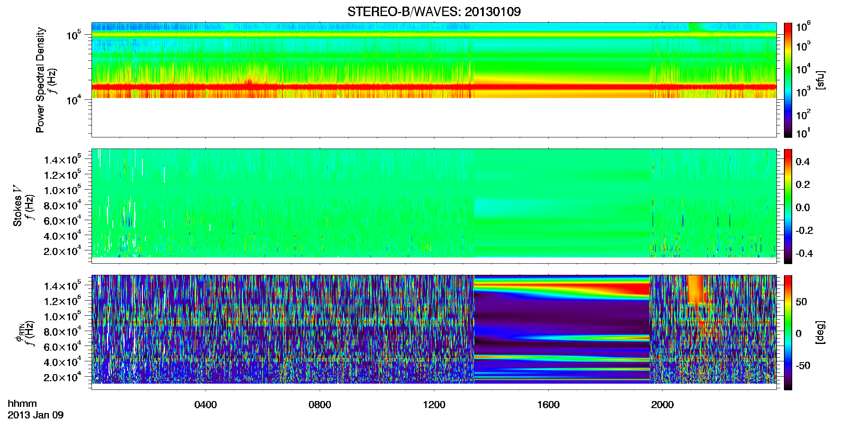The width and height of the screenshot is (868, 447).
Task: Select the 1200 time axis label
Action: click(x=434, y=405)
